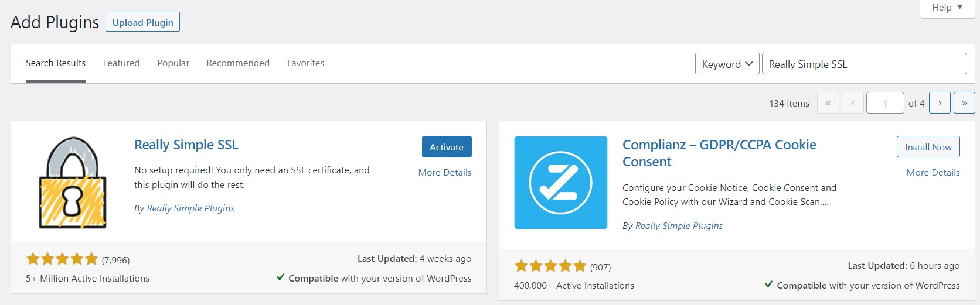The width and height of the screenshot is (980, 305).
Task: Click the current page number field
Action: (x=884, y=103)
